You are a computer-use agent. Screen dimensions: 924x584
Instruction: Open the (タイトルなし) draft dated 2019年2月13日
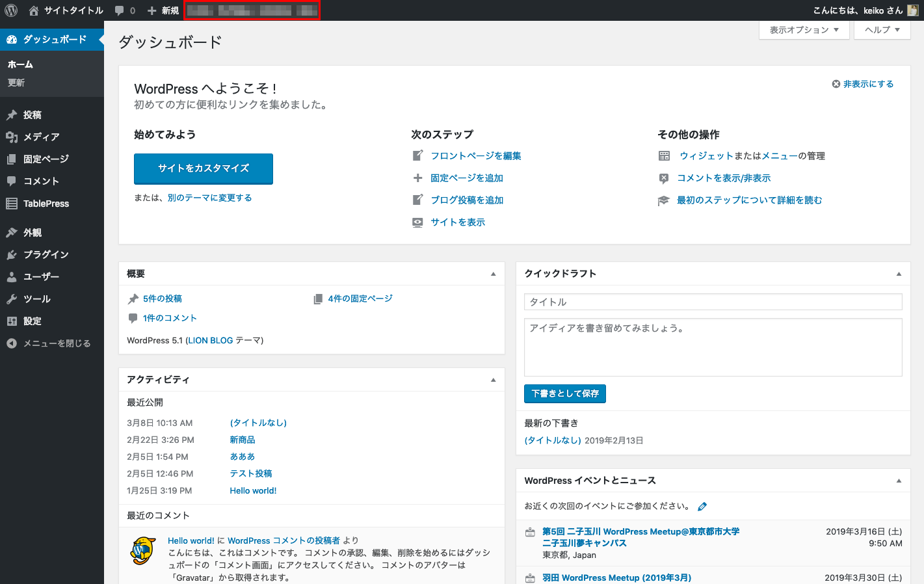pyautogui.click(x=553, y=440)
